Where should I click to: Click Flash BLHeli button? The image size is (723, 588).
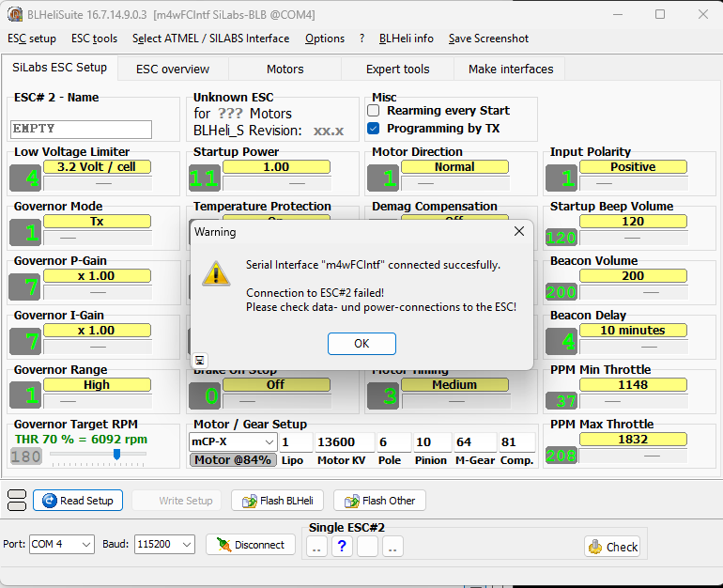278,501
